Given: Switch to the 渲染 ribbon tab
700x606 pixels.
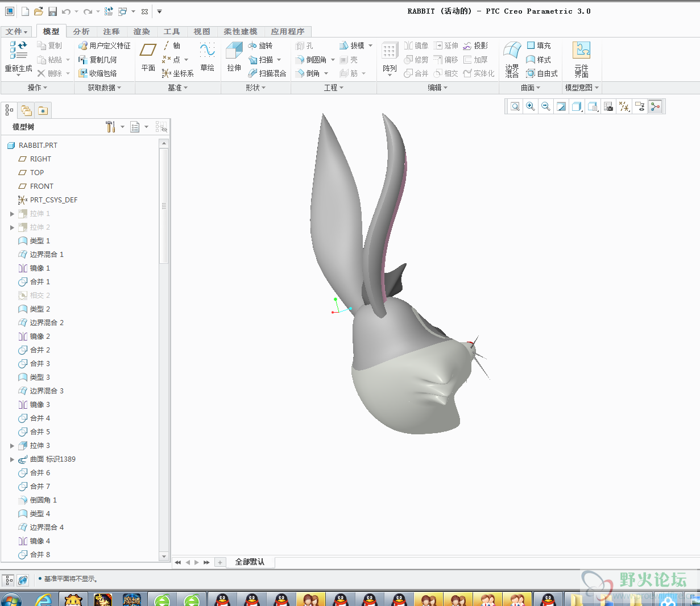Looking at the screenshot, I should (142, 32).
